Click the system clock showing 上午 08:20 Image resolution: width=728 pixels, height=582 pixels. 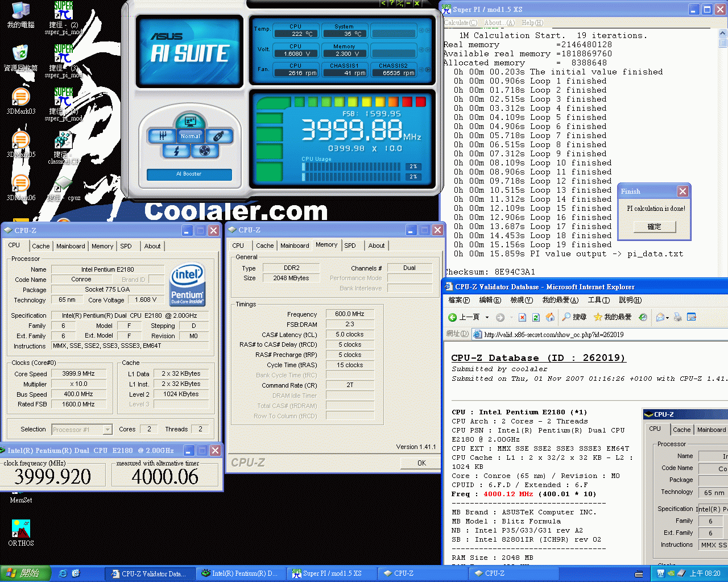coord(705,573)
